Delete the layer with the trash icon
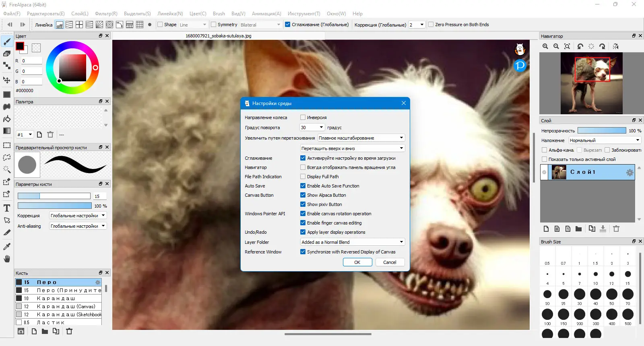The height and width of the screenshot is (346, 644). (x=616, y=229)
